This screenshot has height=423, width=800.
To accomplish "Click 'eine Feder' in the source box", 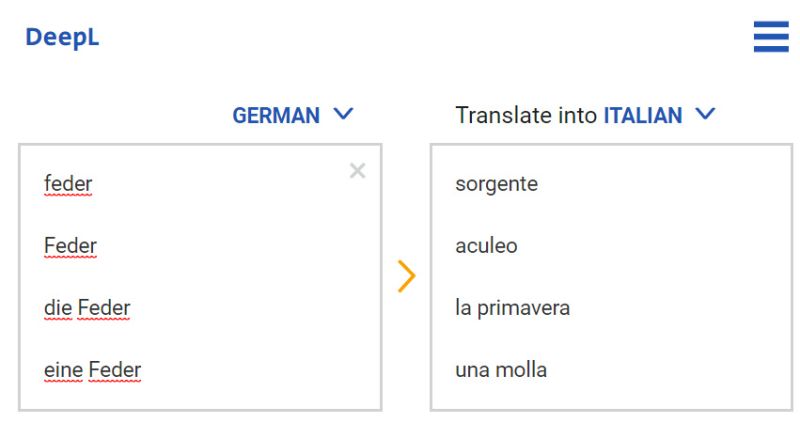I will 92,370.
